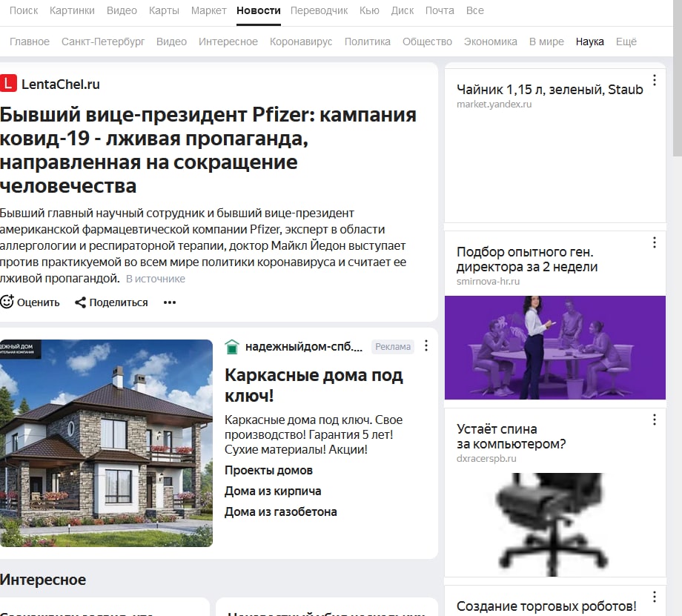Go to the Главное news section

[30, 42]
